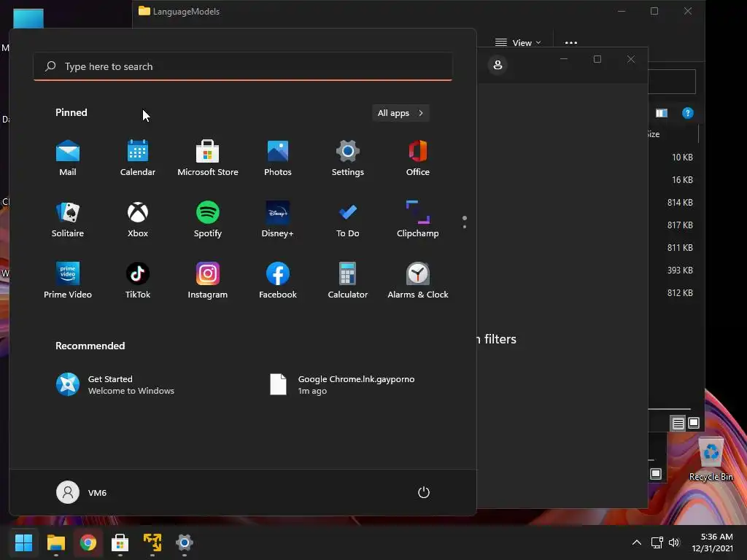The width and height of the screenshot is (747, 560).
Task: Open the Calendar app
Action: coord(138,158)
